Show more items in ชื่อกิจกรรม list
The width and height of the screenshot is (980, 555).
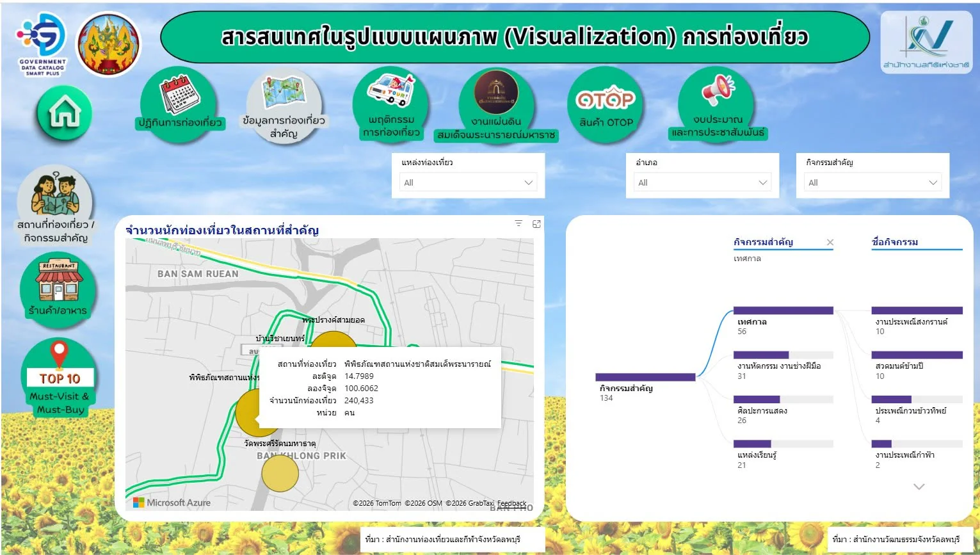tap(919, 487)
